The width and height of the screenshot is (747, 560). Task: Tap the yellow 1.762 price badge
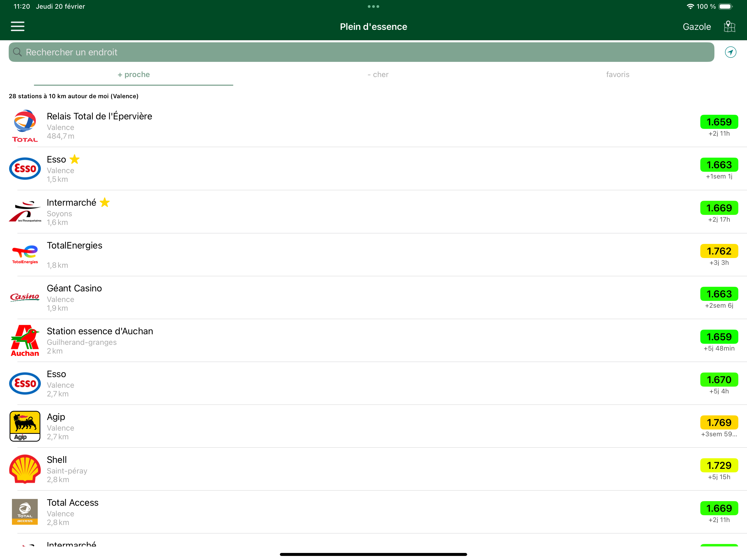click(719, 251)
